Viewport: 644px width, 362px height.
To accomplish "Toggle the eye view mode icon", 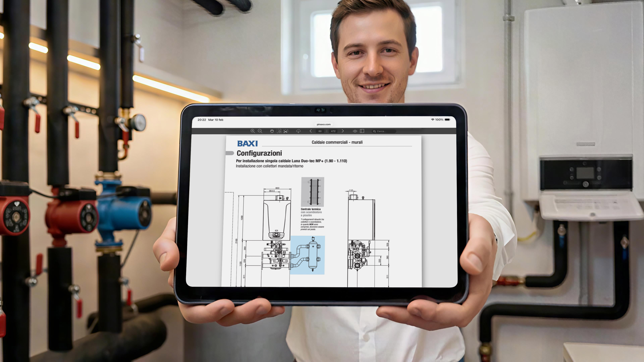I will coord(355,131).
